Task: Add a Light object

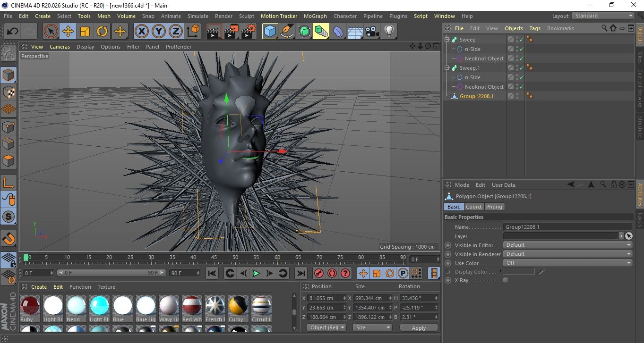Action: pos(389,32)
